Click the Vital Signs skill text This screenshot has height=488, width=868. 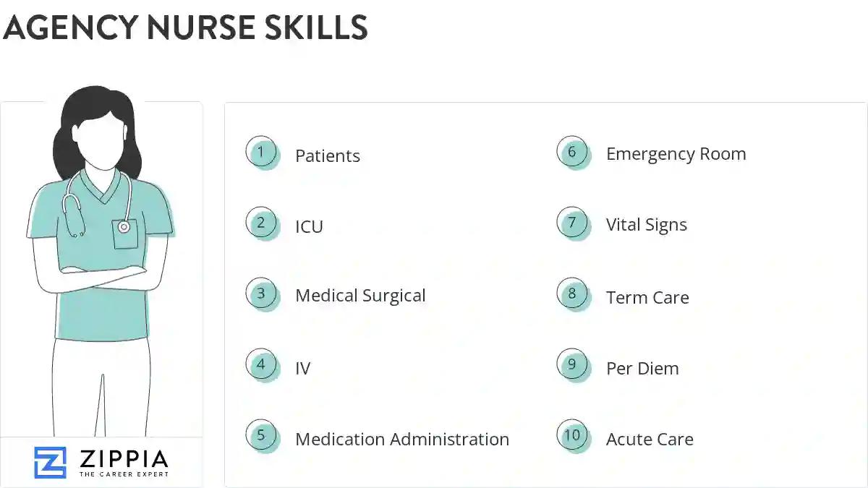click(x=646, y=225)
